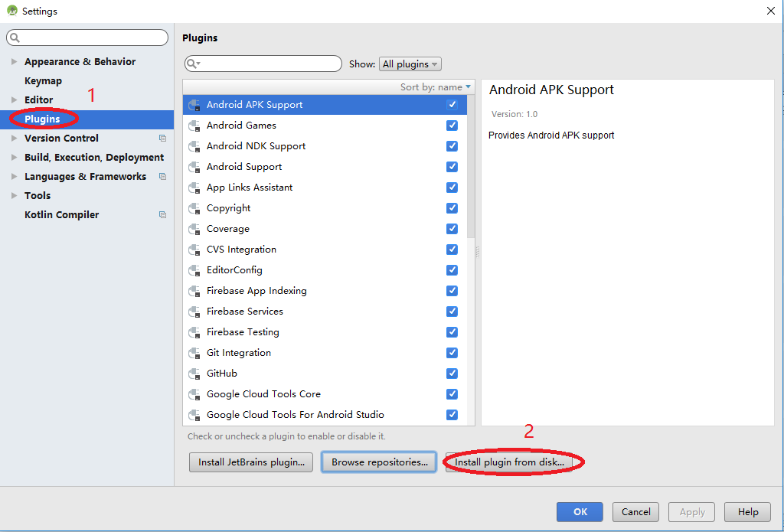Select the Firebase Testing plugin row
Screen dimensions: 784x532
click(x=325, y=332)
